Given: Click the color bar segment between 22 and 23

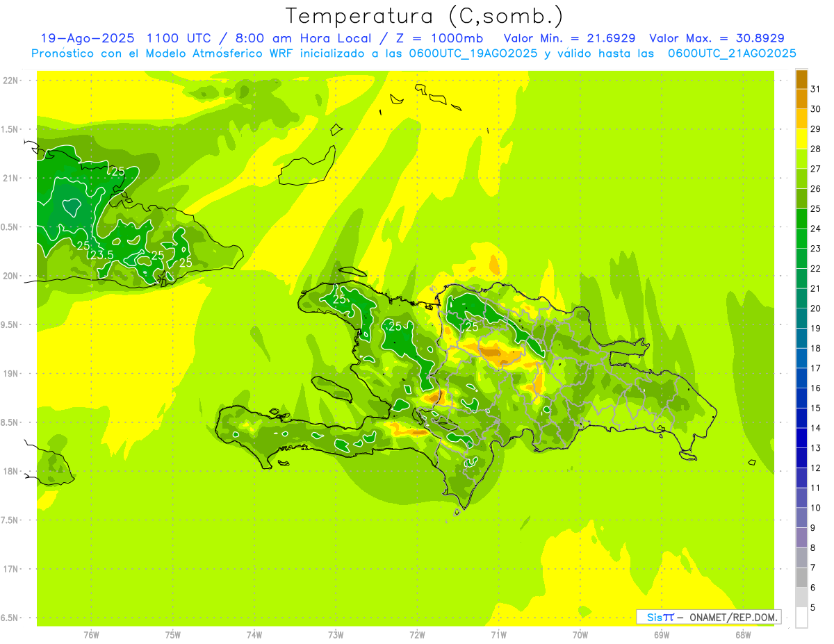Looking at the screenshot, I should click(801, 258).
